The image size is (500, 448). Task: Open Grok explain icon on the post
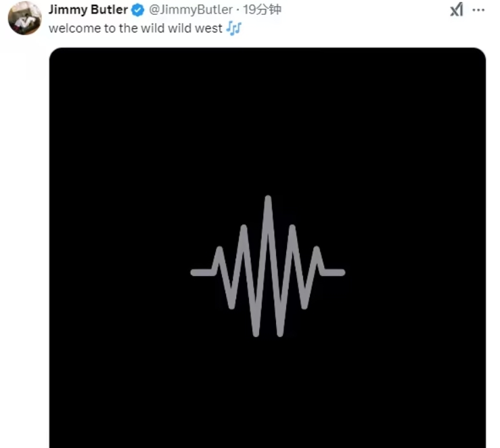pyautogui.click(x=457, y=9)
